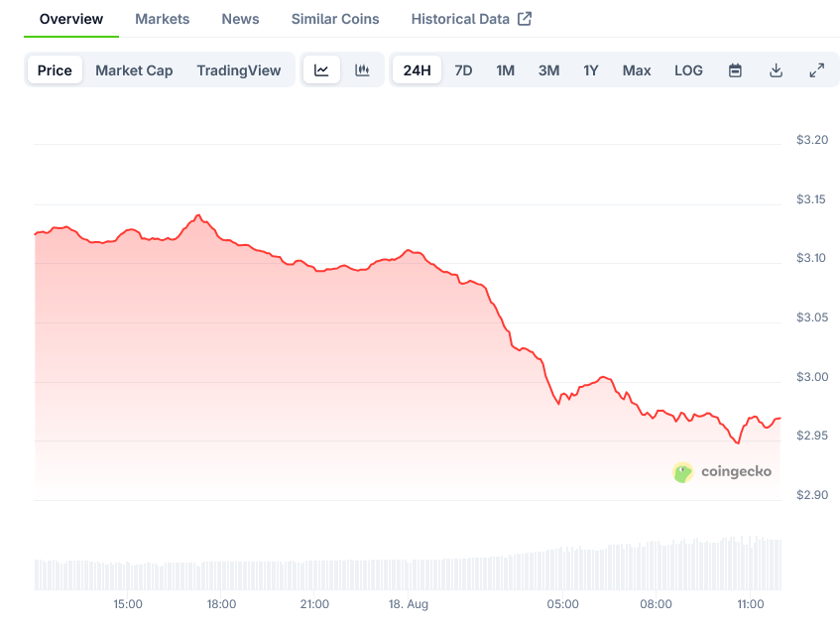The width and height of the screenshot is (840, 631).
Task: Click the 18. Aug date axis label
Action: pyautogui.click(x=409, y=604)
